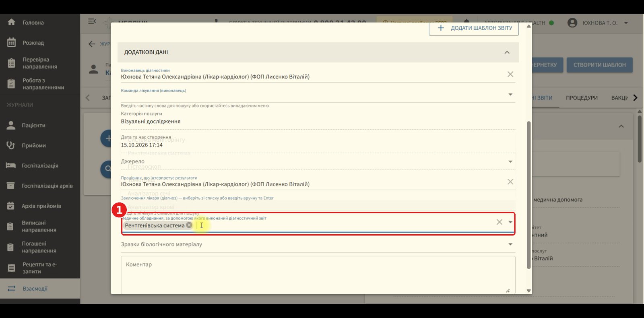The image size is (644, 318).
Task: Open the Погашені направлення icon
Action: (x=11, y=247)
